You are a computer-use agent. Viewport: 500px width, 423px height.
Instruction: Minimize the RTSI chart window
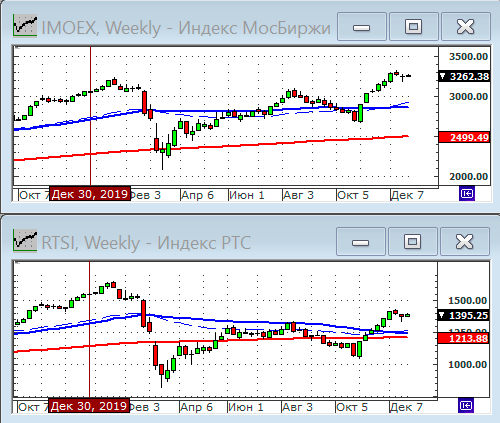pos(361,242)
